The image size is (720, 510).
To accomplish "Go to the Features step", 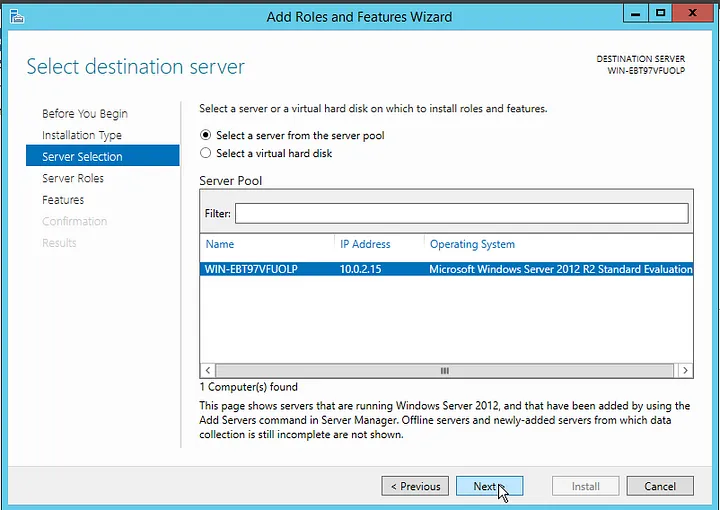I will click(x=63, y=200).
